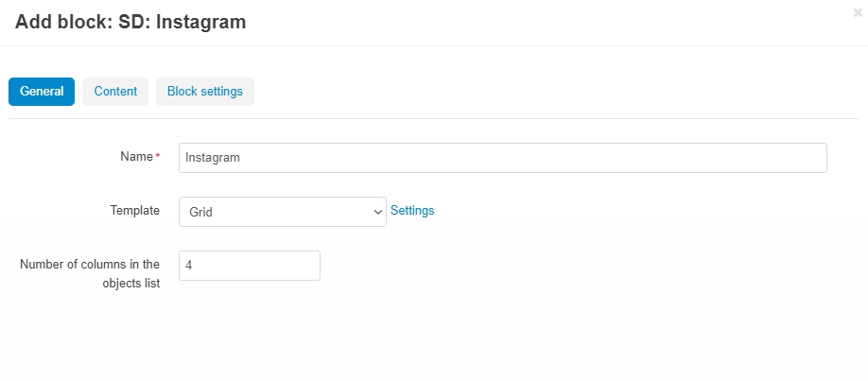The height and width of the screenshot is (381, 868).
Task: Go to the Block settings tab
Action: tap(205, 92)
